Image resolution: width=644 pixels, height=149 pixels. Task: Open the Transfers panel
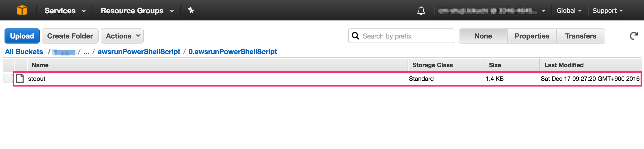[x=581, y=36]
